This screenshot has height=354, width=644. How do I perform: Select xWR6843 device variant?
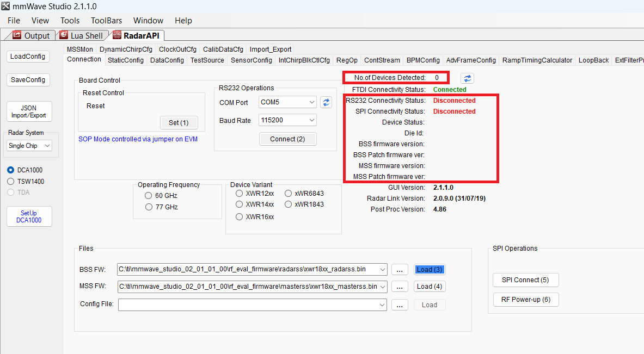tap(289, 193)
